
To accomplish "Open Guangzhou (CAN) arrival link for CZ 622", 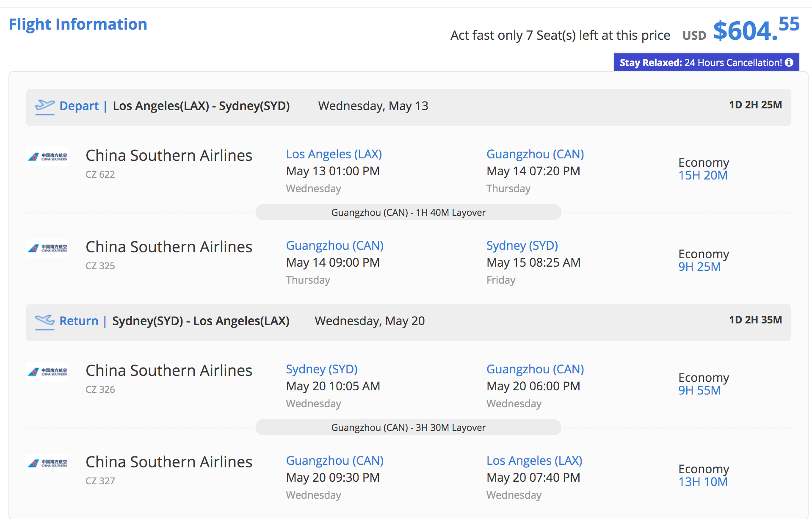I will [535, 154].
